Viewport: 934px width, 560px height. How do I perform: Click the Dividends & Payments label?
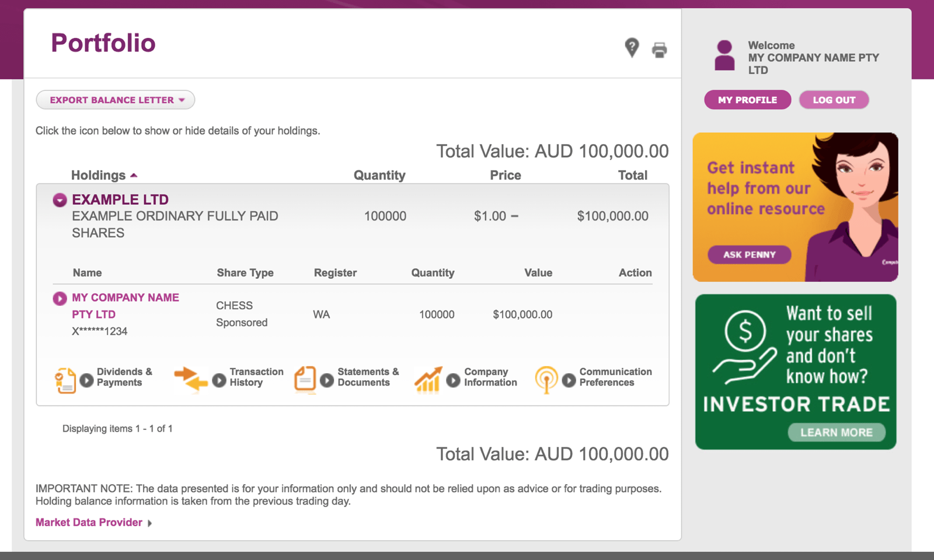[124, 377]
